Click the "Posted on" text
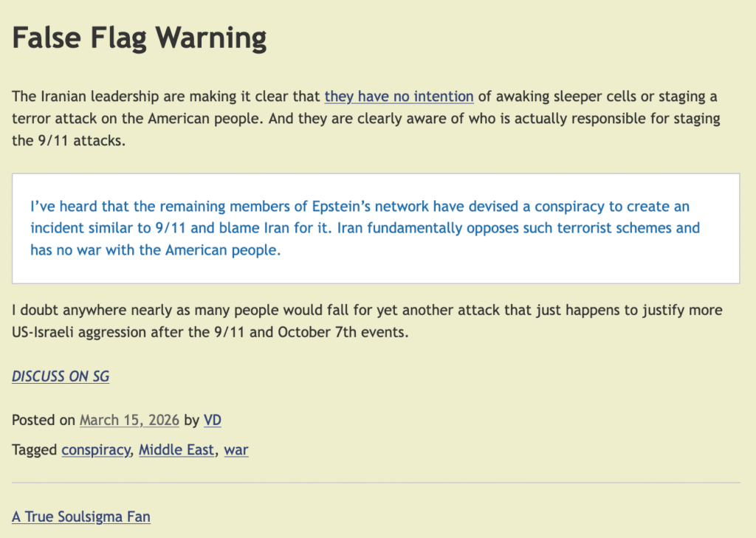This screenshot has width=756, height=538. click(x=44, y=421)
